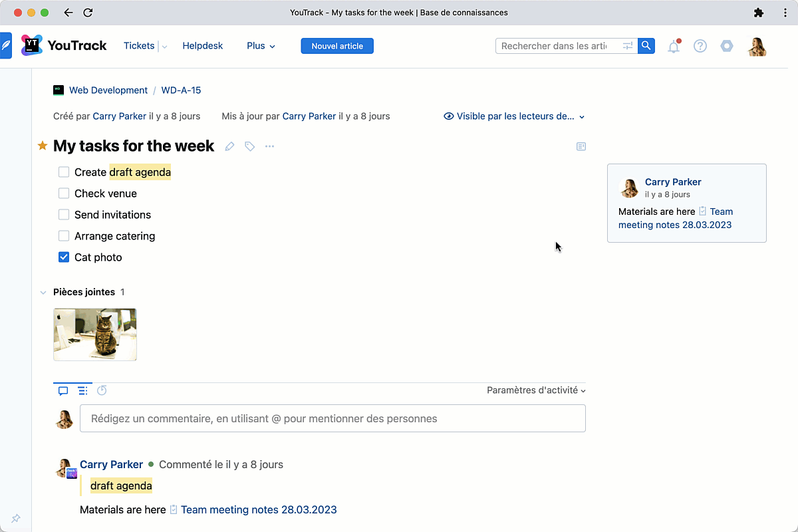Open the Helpdesk menu item
Viewport: 798px width, 532px height.
click(x=202, y=46)
